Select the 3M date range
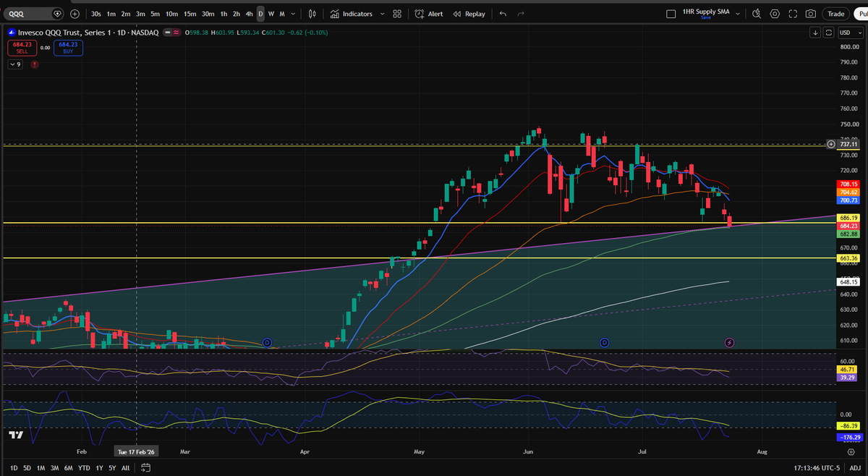Viewport: 868px width, 476px height. tap(54, 467)
